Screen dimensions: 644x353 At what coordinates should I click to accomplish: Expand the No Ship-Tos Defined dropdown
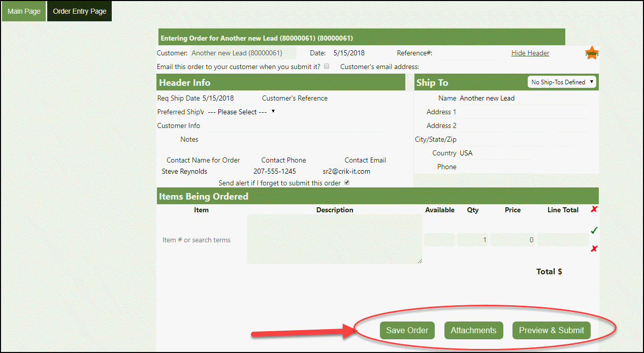coord(561,82)
